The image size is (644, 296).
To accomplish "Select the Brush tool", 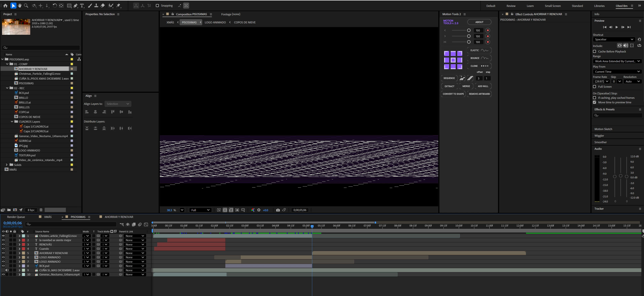I will click(x=90, y=6).
